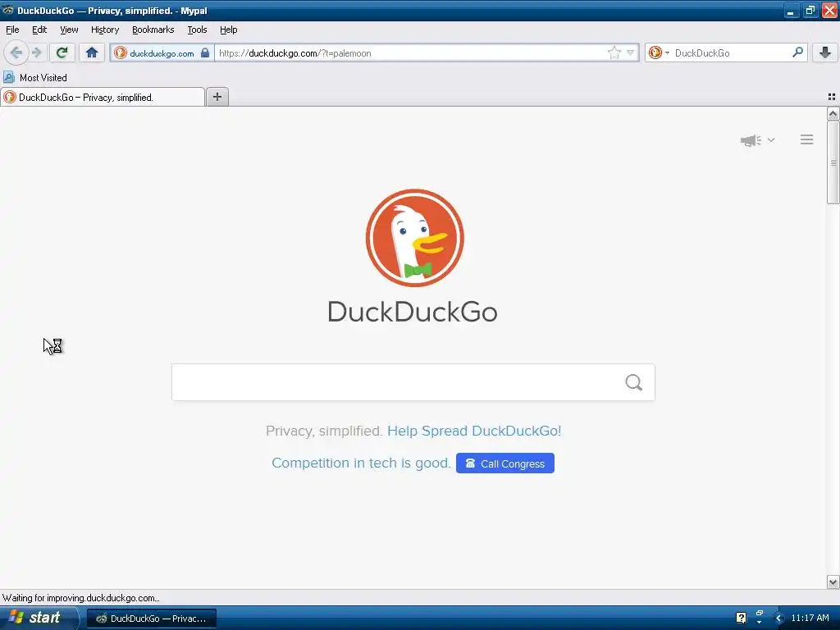
Task: Close the Mypal browser window
Action: coord(829,11)
